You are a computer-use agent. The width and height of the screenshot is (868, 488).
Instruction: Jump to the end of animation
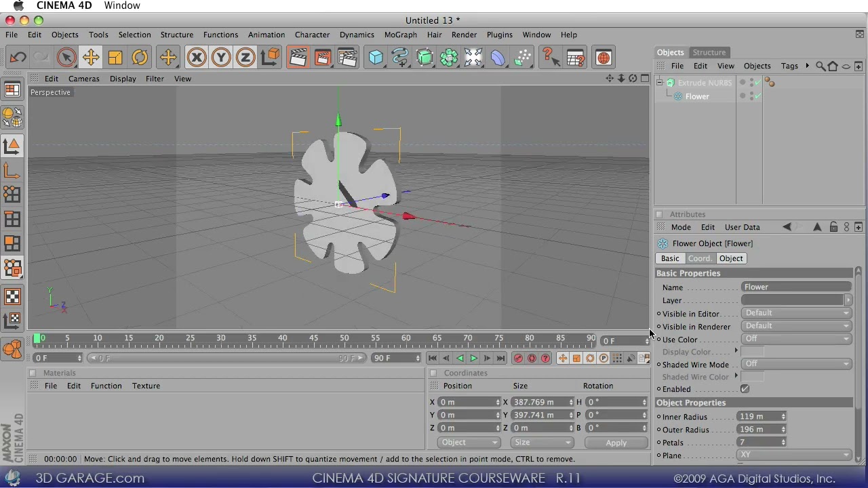pos(500,358)
